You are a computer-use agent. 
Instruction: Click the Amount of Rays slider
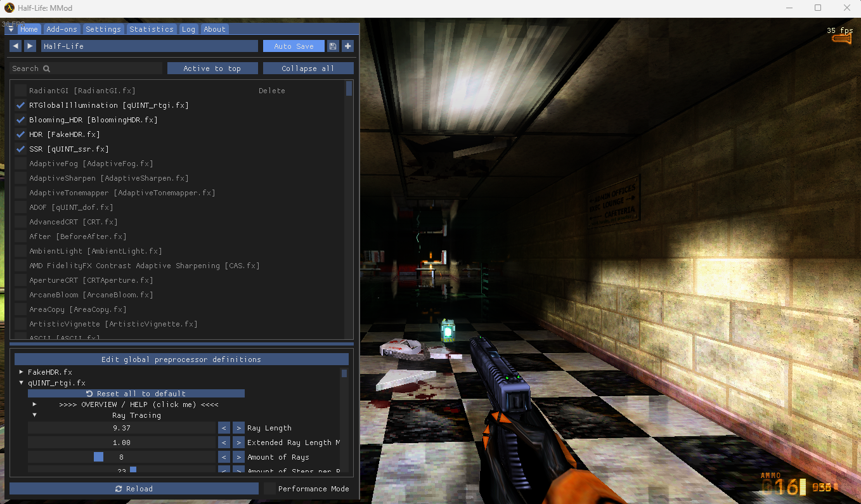point(122,457)
